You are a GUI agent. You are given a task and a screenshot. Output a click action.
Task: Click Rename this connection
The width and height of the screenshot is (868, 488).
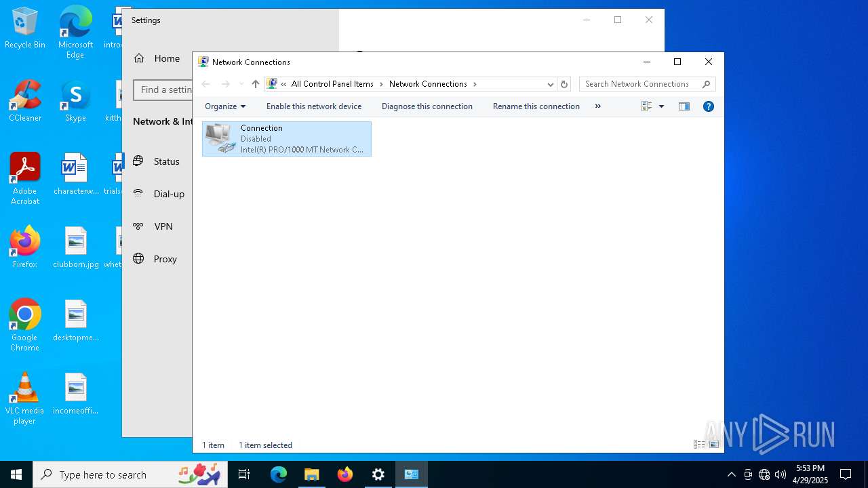click(x=536, y=106)
